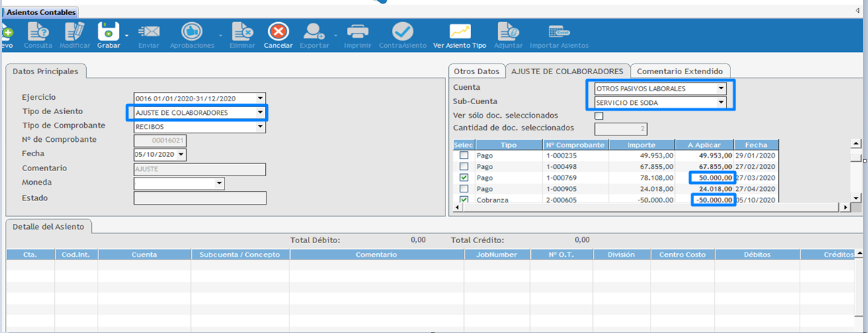
Task: Switch to the Otros Datos tab
Action: 476,71
